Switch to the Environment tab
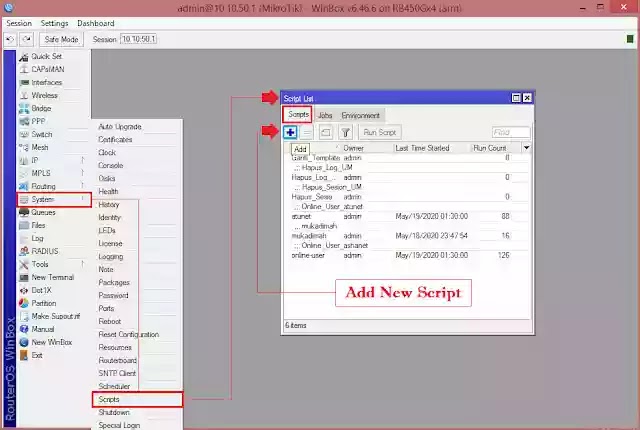 point(360,115)
